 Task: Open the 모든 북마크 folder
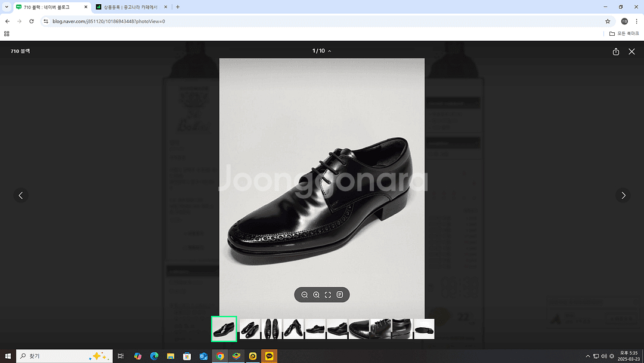624,33
